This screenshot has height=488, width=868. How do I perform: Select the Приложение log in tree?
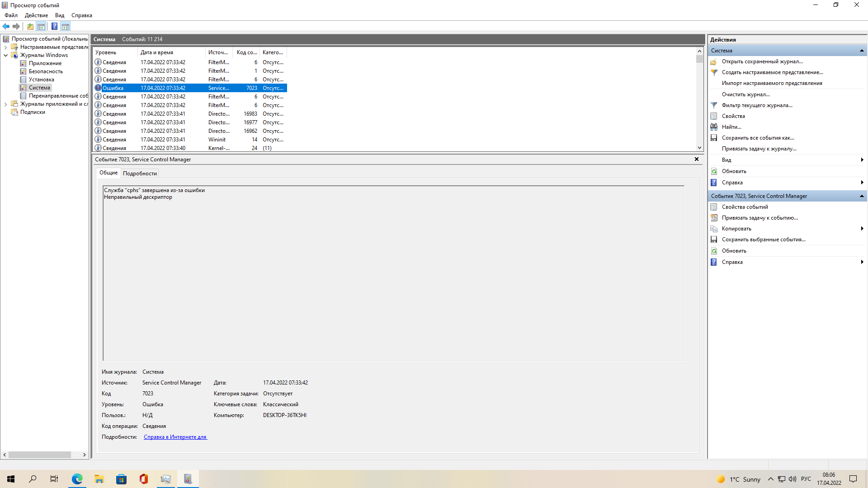(x=45, y=62)
